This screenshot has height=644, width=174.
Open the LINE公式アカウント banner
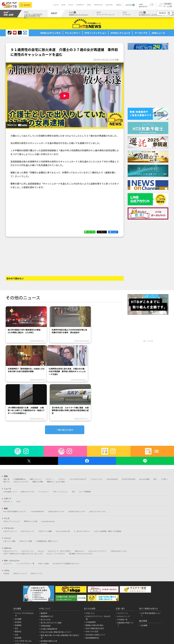[x=148, y=199]
